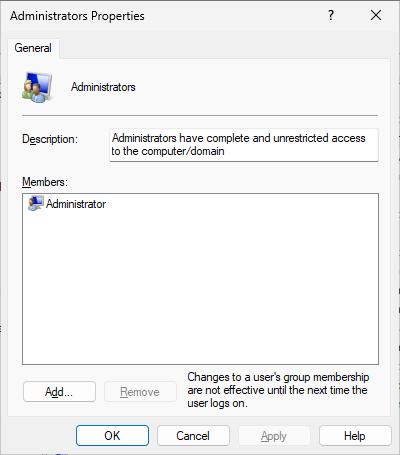
Task: Click Cancel to discard changes
Action: click(193, 436)
